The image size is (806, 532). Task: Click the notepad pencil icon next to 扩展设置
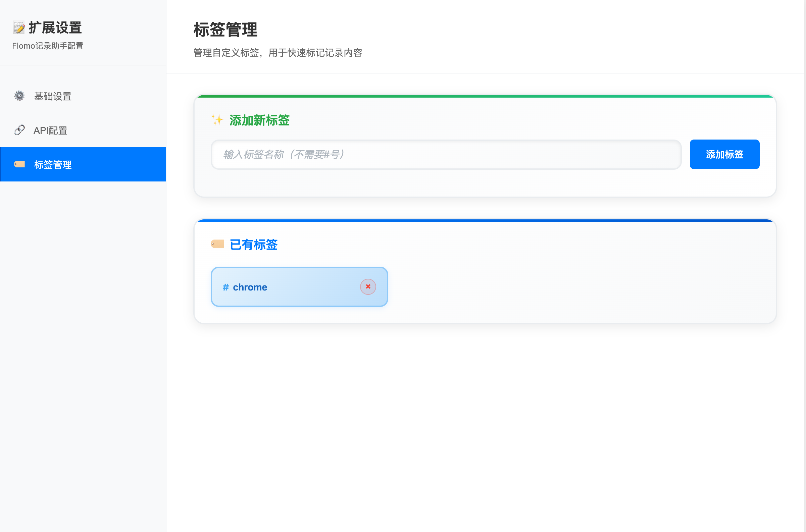point(19,28)
